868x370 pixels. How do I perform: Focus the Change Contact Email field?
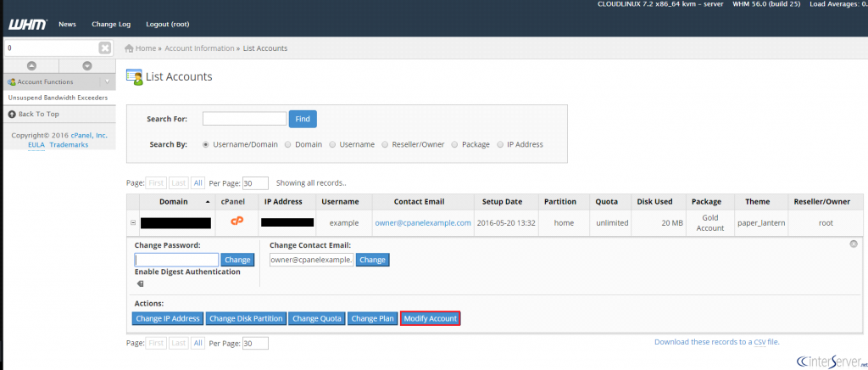(x=312, y=259)
